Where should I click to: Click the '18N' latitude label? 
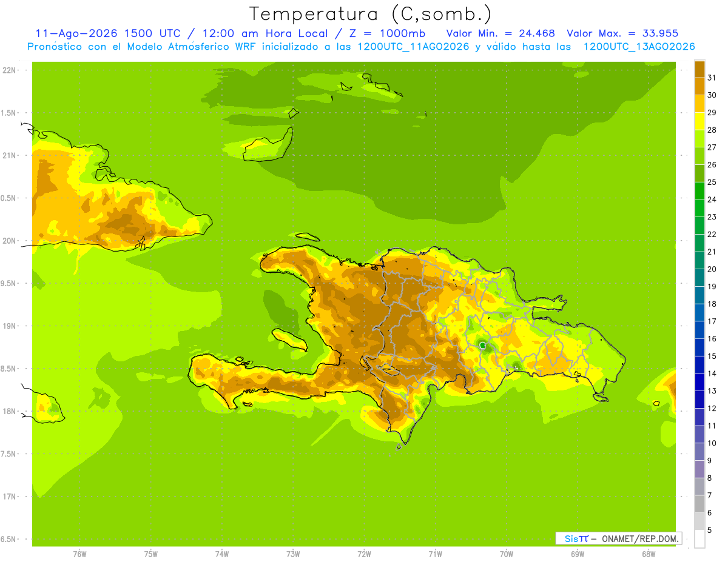click(x=9, y=412)
